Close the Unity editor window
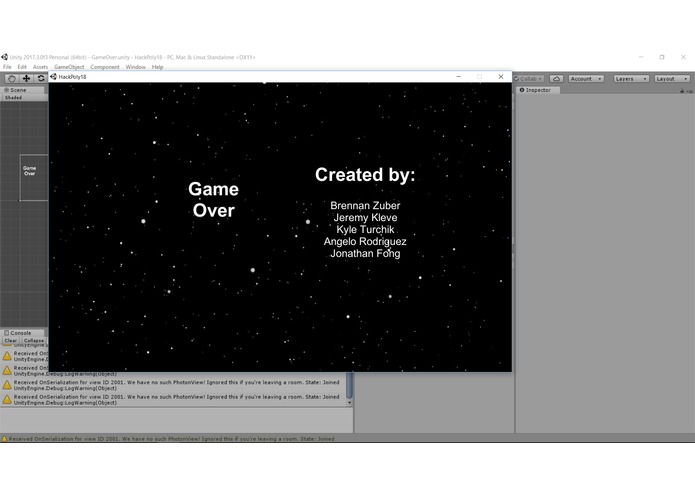This screenshot has height=494, width=695. coord(683,57)
